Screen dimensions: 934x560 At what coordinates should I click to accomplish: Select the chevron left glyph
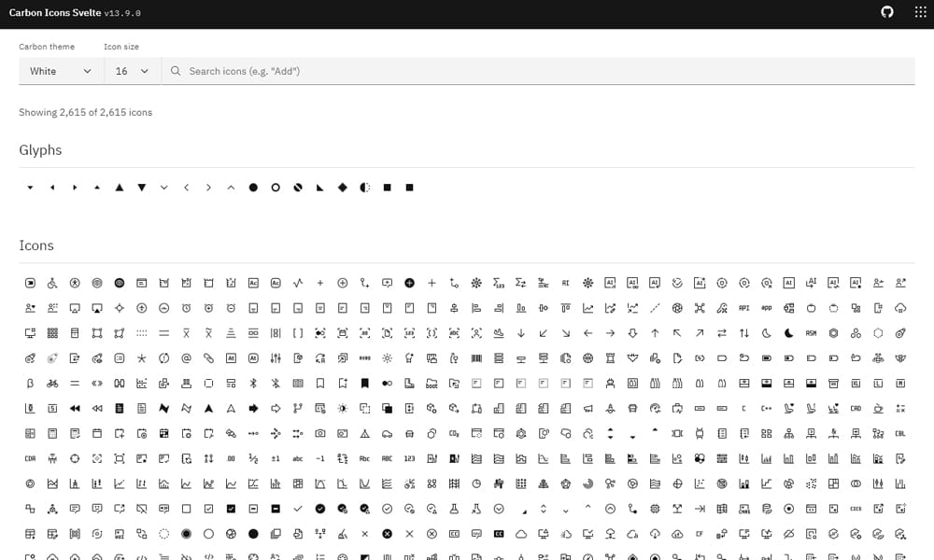point(187,188)
